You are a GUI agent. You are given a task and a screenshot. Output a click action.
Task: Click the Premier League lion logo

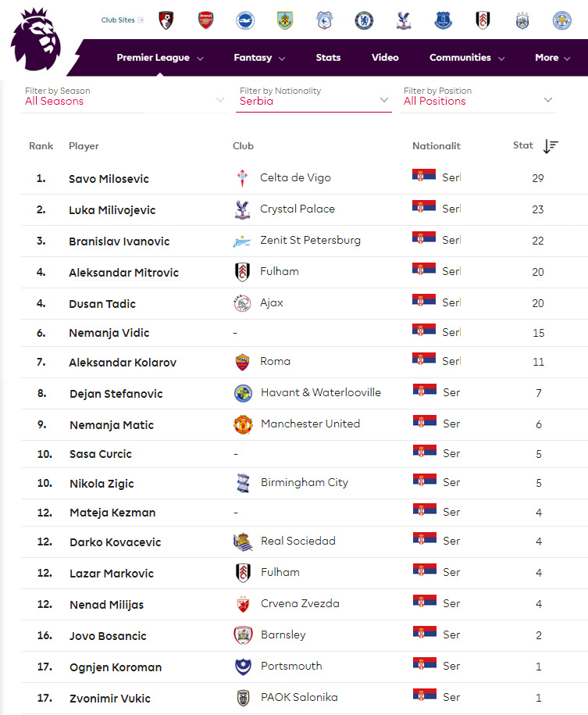coord(36,40)
